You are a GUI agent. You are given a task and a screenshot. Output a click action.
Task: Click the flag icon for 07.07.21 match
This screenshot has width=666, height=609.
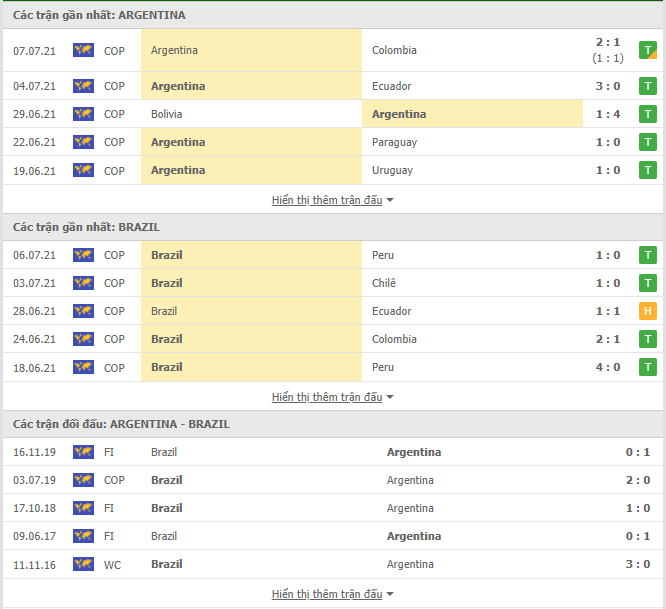pos(83,50)
